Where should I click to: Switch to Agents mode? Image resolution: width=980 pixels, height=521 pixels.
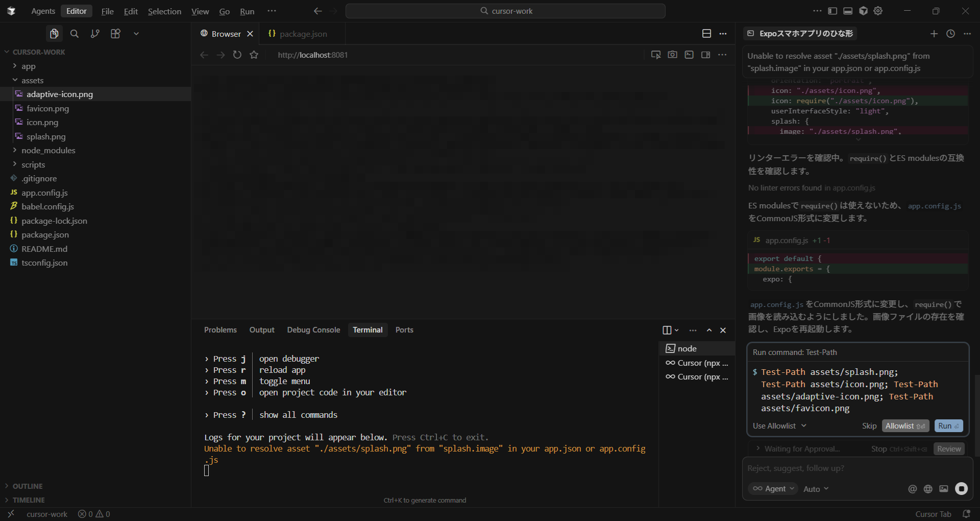pyautogui.click(x=43, y=11)
